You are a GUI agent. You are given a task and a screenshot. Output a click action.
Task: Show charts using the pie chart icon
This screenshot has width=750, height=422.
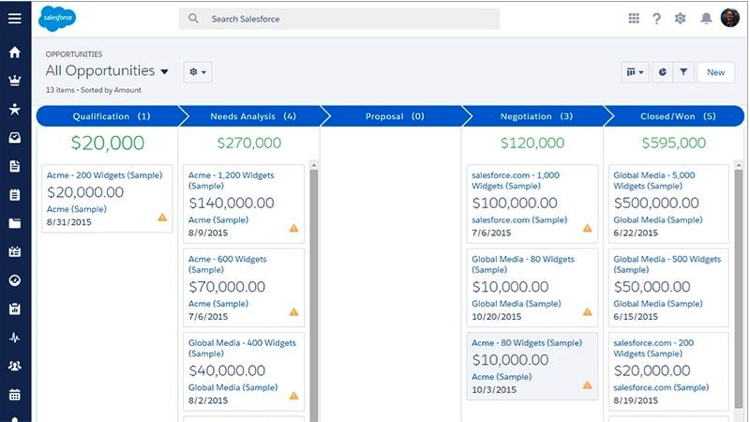(662, 72)
